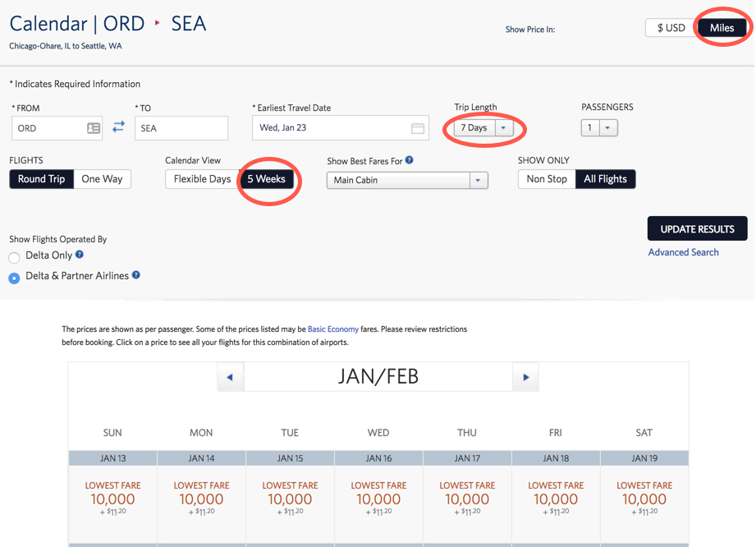Open the Advanced Search link

(683, 252)
